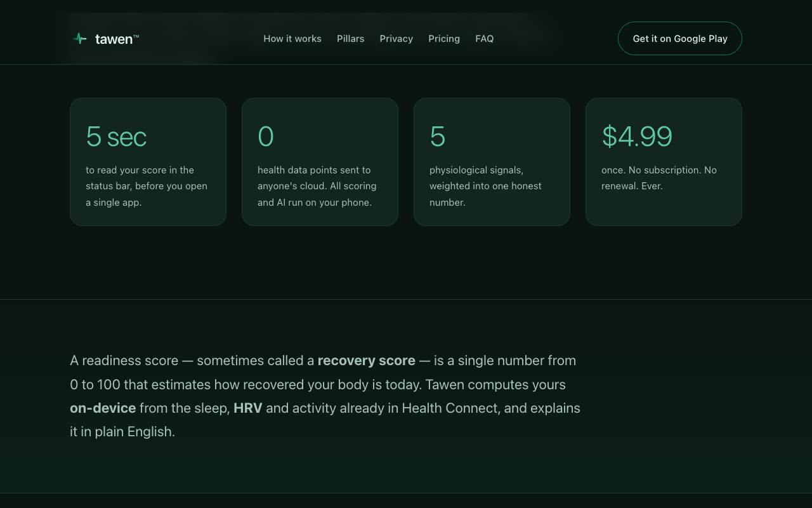Click text "once. No subscription. No renewal. Ever."
Viewport: 812px width, 508px height.
click(659, 178)
